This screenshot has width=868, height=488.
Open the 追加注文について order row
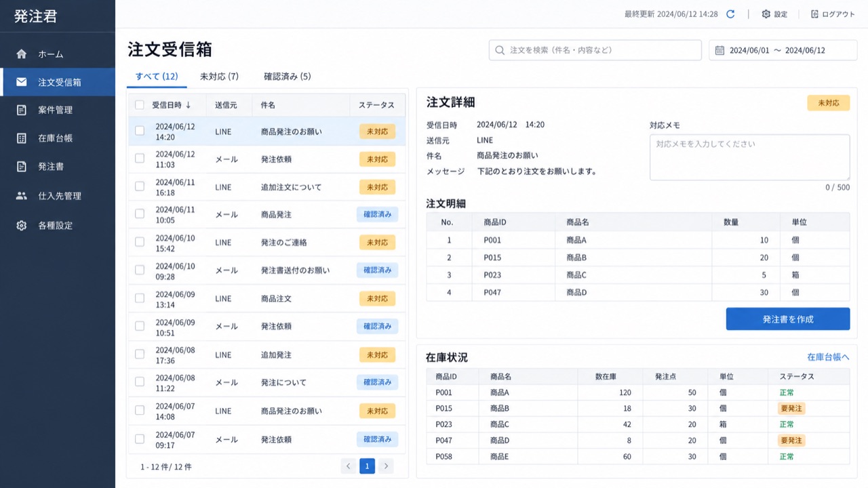pyautogui.click(x=267, y=186)
